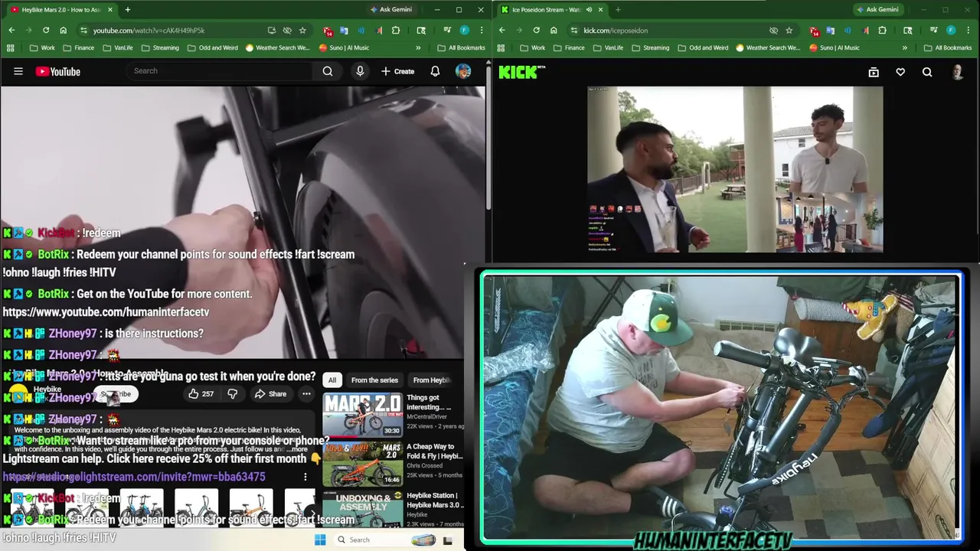Viewport: 980px width, 551px height.
Task: Open A Cheap Way to Fold & Fly thumbnail
Action: pos(362,463)
